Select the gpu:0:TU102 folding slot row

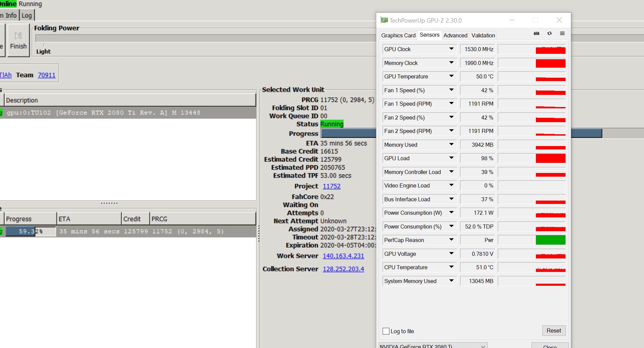pyautogui.click(x=128, y=113)
